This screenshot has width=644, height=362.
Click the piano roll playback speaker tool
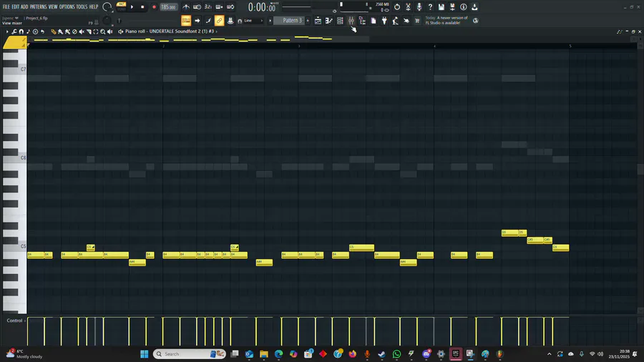click(109, 31)
